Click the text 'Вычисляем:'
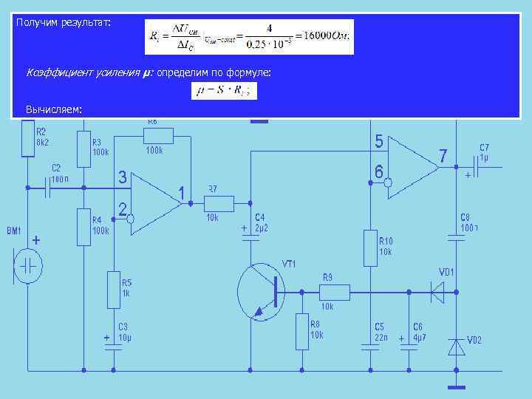532x399 pixels. pyautogui.click(x=54, y=109)
